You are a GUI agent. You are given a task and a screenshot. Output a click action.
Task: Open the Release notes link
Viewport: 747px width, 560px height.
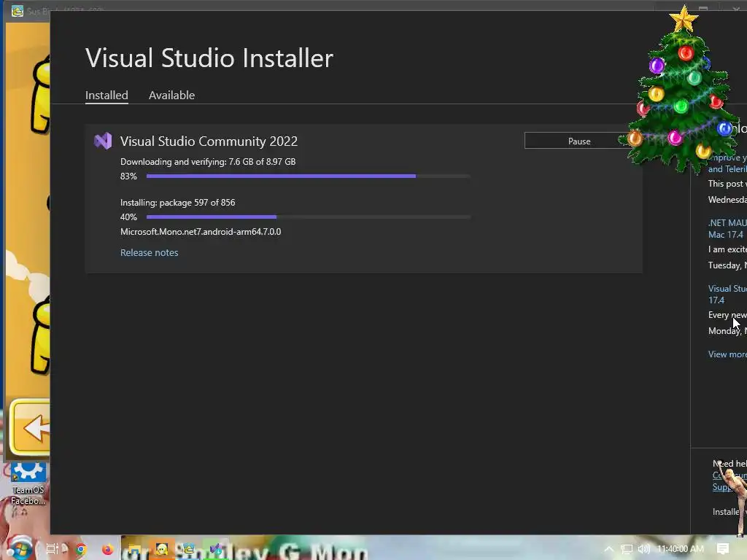tap(149, 253)
